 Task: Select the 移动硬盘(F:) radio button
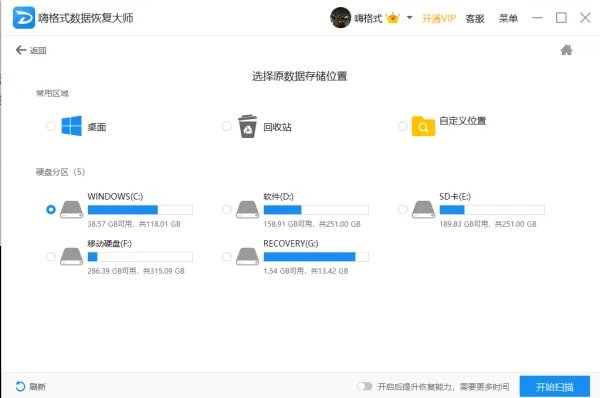point(51,256)
